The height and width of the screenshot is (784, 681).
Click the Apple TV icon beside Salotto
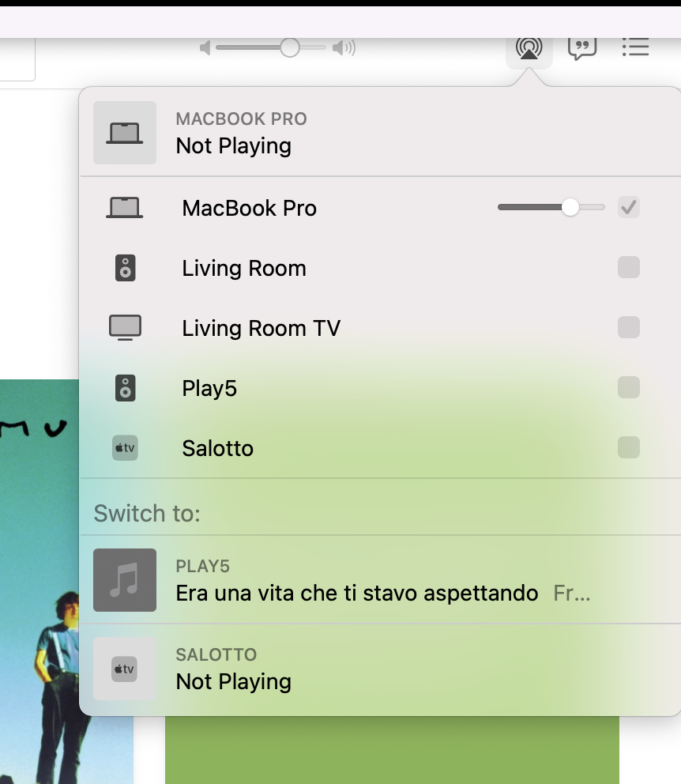pyautogui.click(x=125, y=447)
